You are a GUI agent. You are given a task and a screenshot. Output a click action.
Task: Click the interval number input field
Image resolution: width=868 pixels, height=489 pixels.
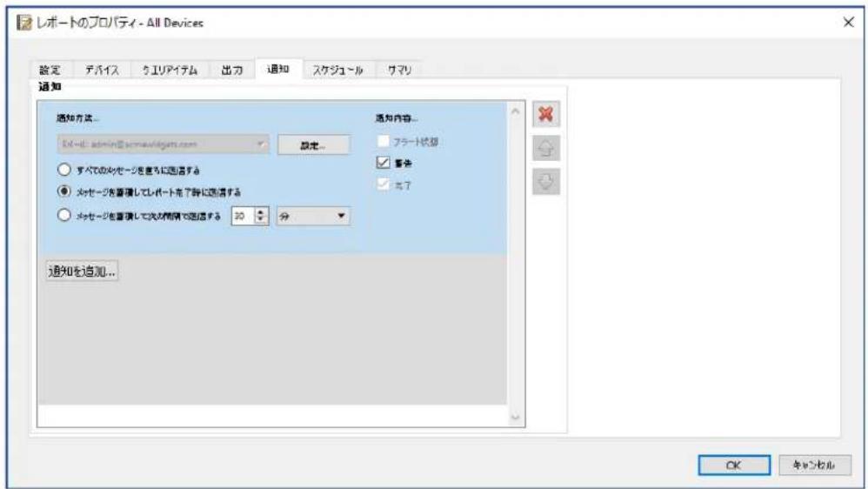(x=243, y=216)
